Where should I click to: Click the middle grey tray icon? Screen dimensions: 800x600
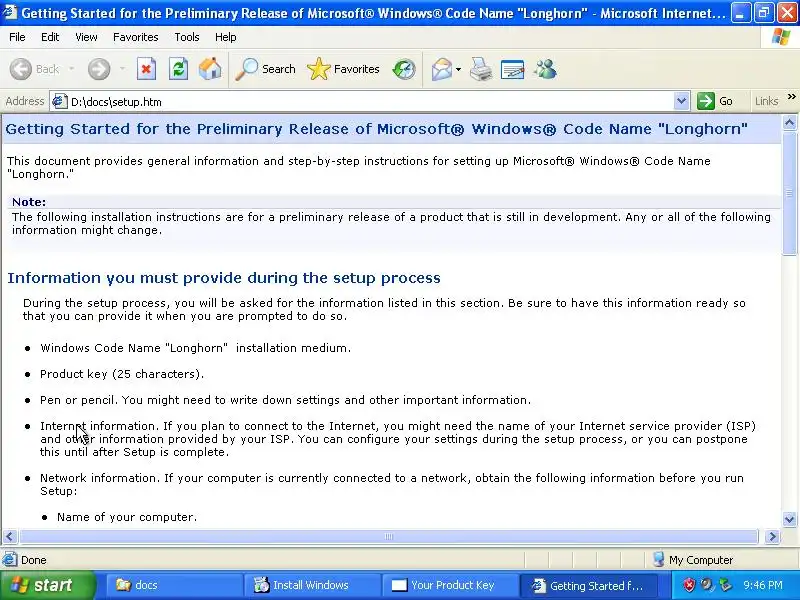tap(707, 585)
